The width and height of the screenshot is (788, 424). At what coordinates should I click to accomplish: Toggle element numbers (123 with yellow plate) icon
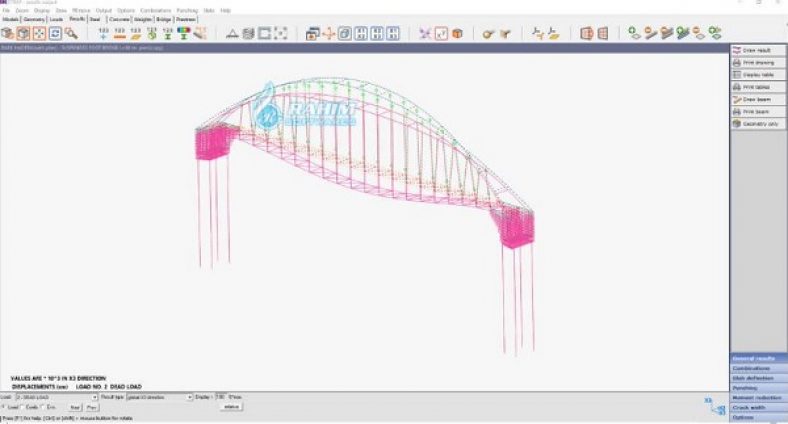(136, 34)
